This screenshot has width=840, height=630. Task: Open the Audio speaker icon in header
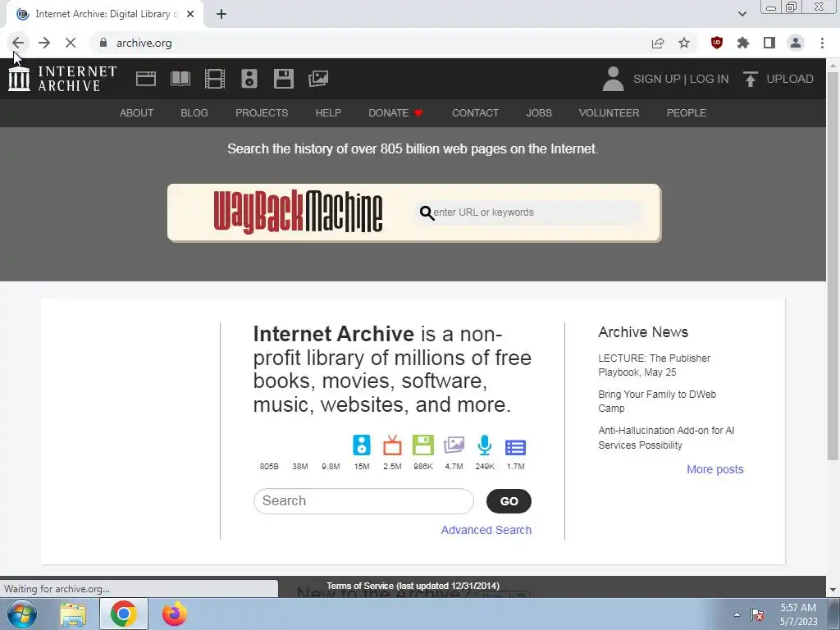point(249,79)
